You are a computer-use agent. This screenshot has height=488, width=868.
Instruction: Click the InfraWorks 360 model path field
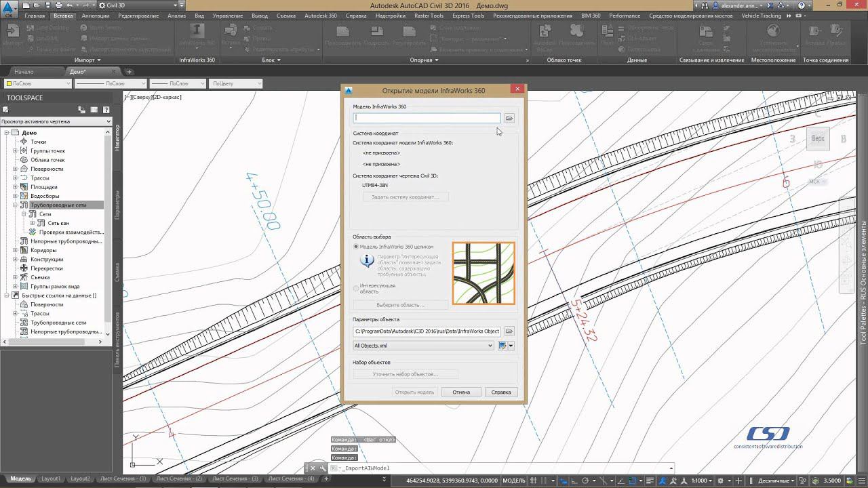click(427, 118)
